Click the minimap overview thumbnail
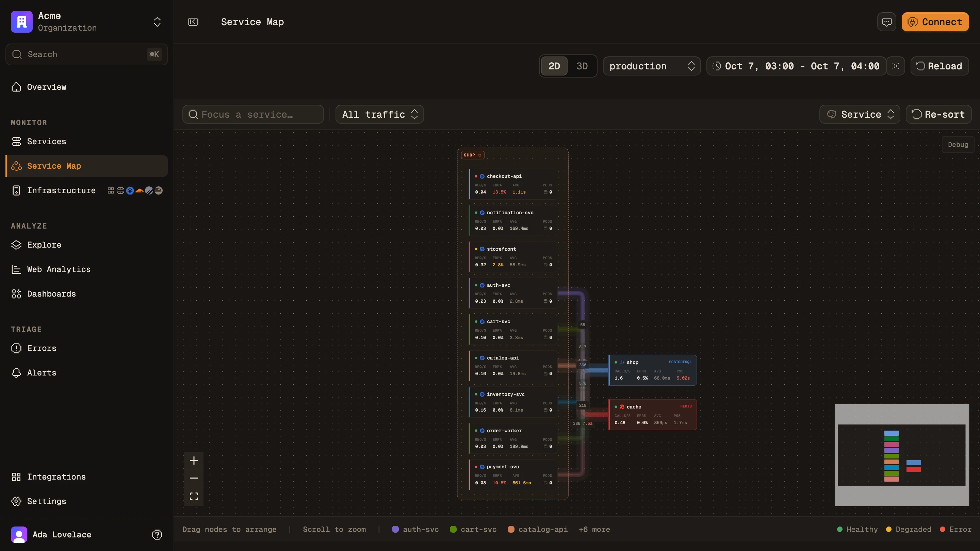Image resolution: width=980 pixels, height=551 pixels. (902, 455)
